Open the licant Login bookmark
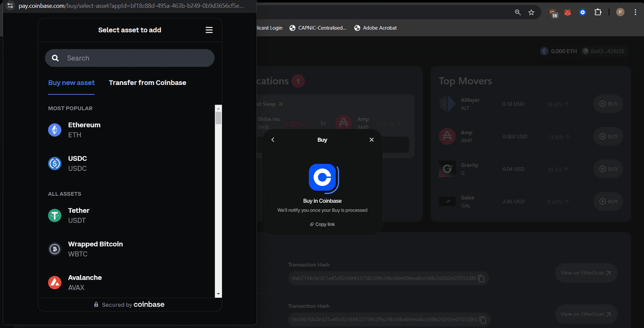 coord(270,28)
